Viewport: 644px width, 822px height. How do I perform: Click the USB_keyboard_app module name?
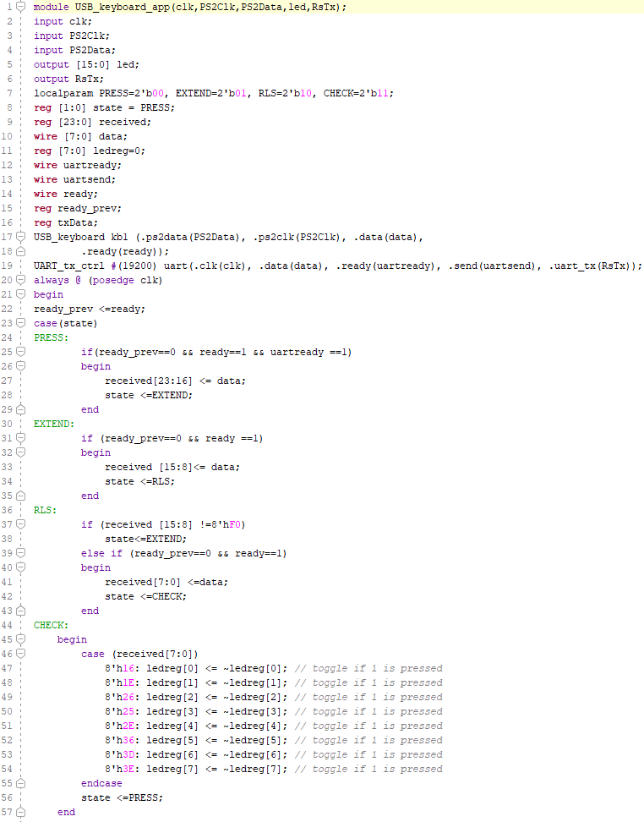(122, 8)
